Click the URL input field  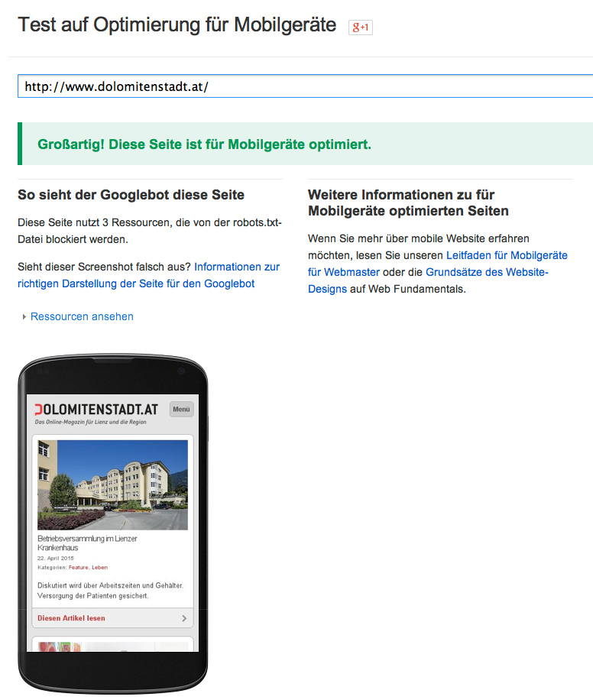coord(306,86)
